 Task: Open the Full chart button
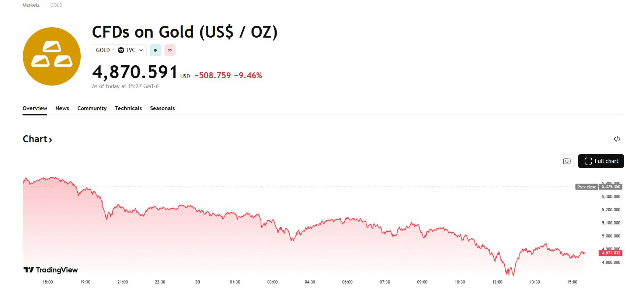pos(601,161)
